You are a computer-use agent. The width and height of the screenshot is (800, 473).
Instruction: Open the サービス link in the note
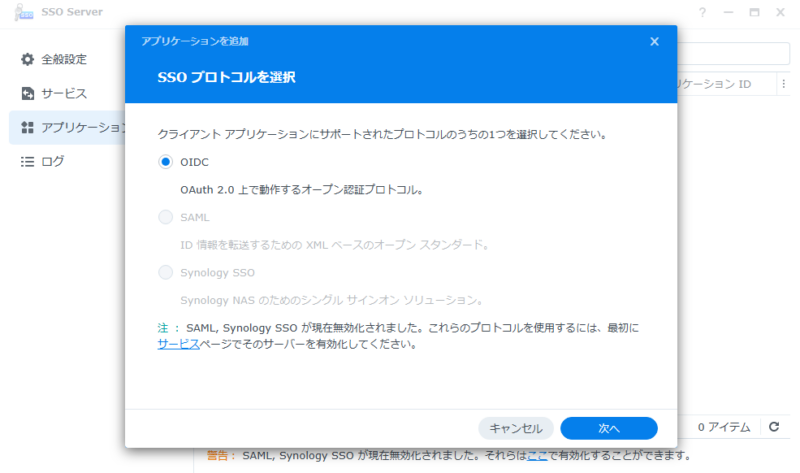[178, 344]
